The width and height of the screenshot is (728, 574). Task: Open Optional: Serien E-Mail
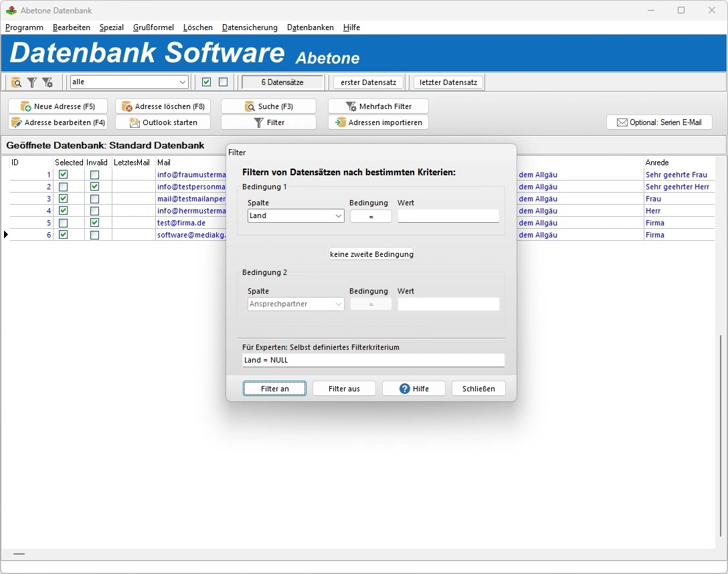click(x=659, y=122)
